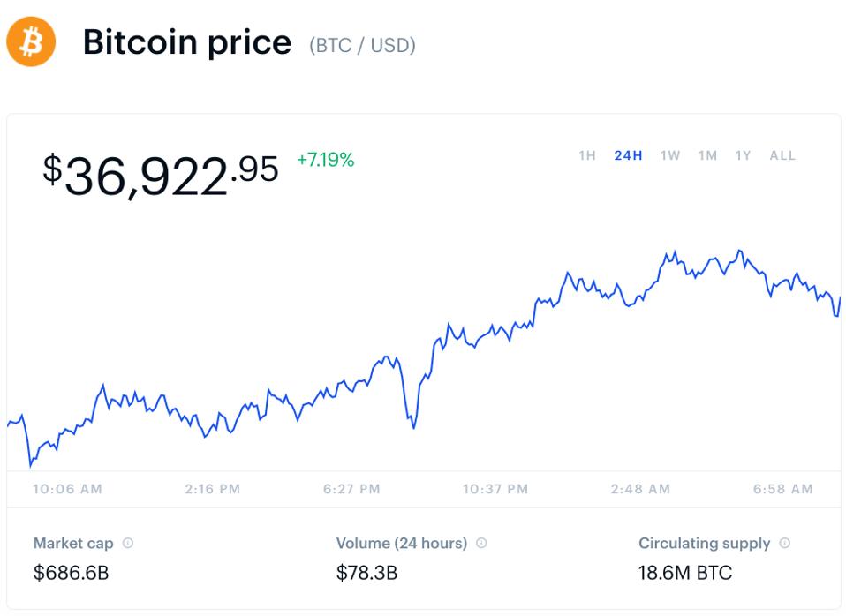Choose the 1M chart range
The image size is (846, 616).
[707, 155]
